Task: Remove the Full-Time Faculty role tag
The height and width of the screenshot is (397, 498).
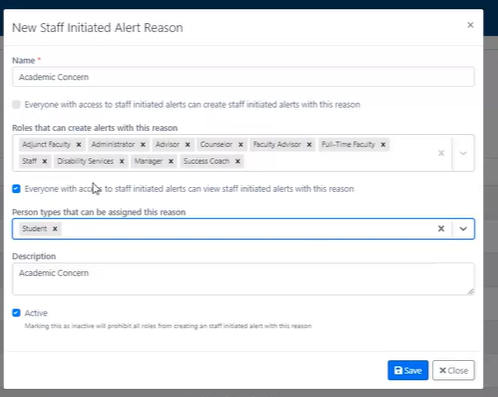Action: point(383,145)
